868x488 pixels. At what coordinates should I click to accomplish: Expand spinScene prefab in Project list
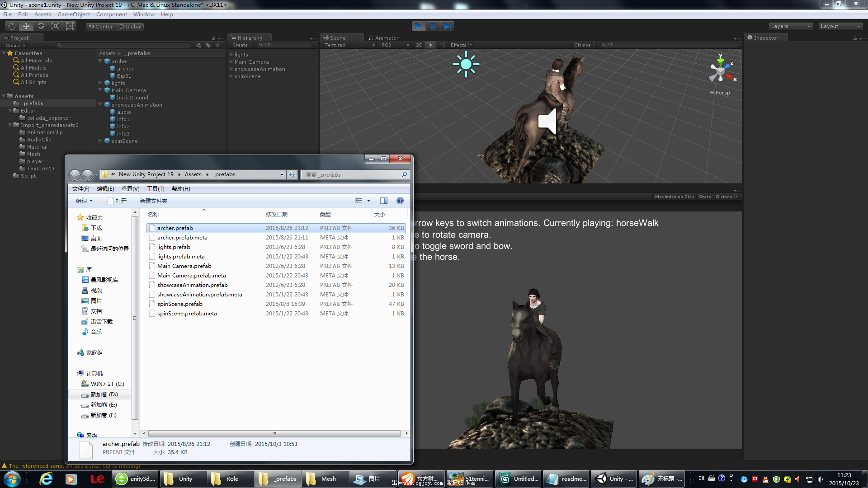click(100, 141)
